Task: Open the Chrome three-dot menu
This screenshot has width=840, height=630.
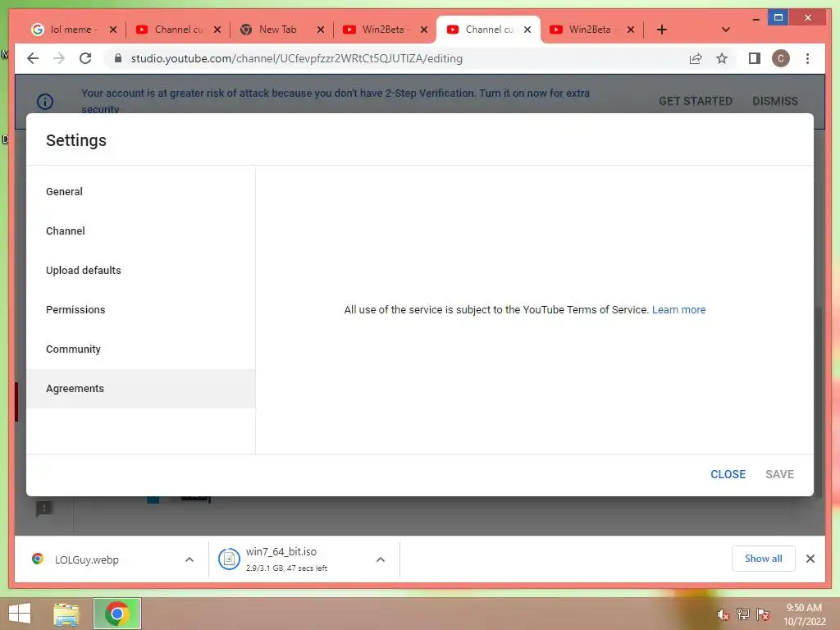Action: point(807,58)
